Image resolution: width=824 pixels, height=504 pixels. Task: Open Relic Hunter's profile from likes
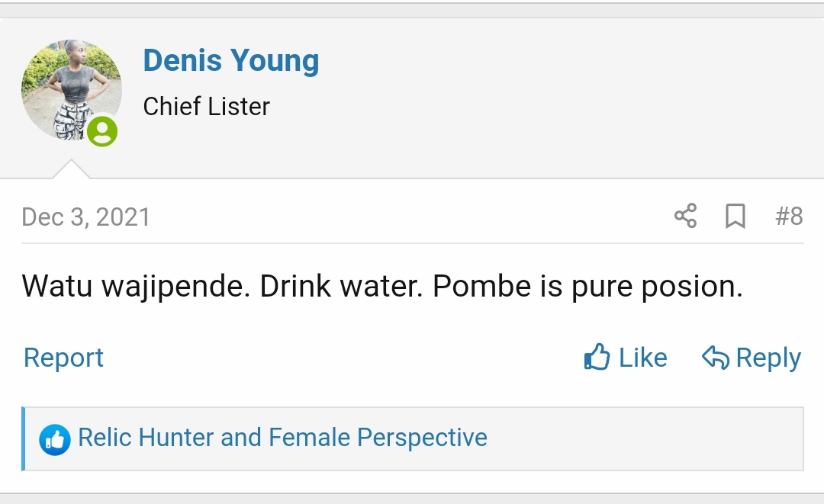(146, 438)
